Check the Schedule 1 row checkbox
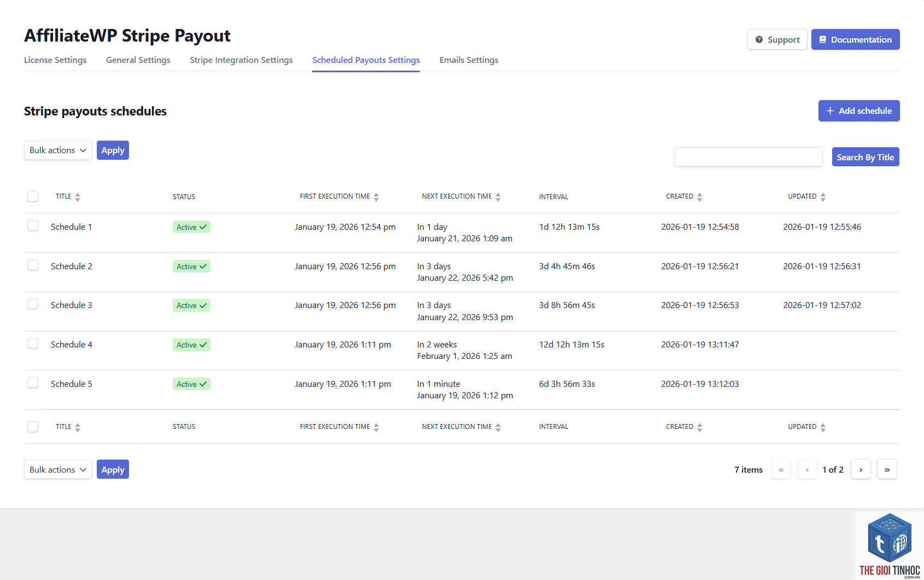 coord(33,225)
